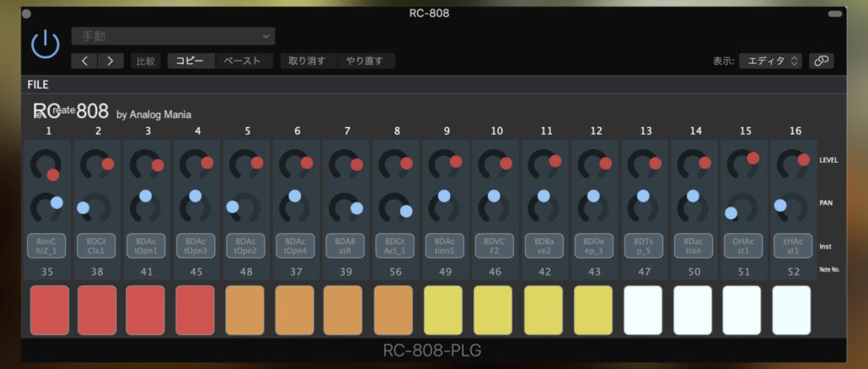Go to previous preset with left arrow
Viewport: 868px width, 369px height.
(x=85, y=61)
